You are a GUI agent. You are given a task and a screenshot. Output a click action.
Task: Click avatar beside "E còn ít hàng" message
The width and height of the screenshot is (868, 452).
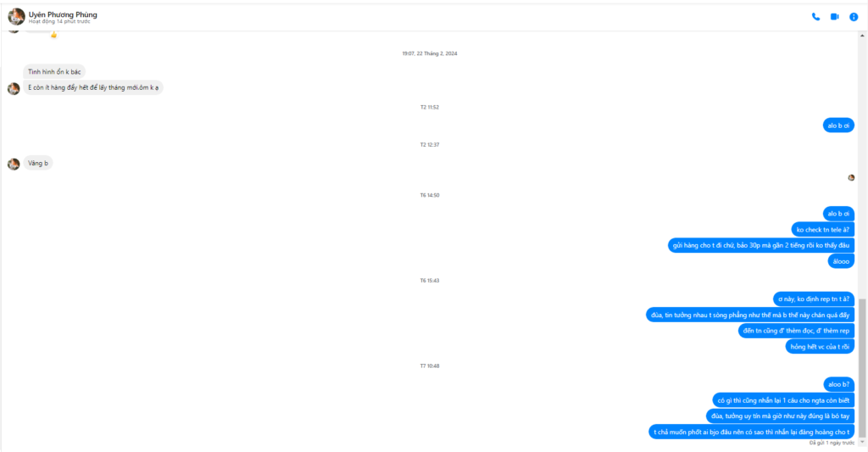tap(14, 89)
